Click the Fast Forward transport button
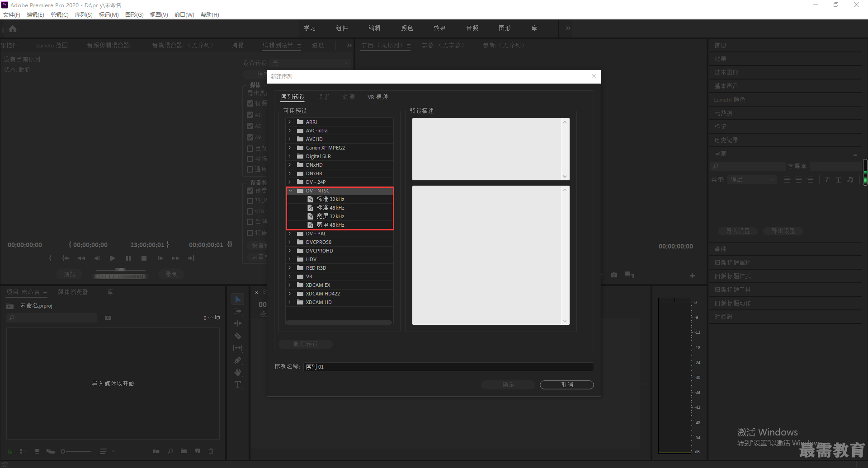Image resolution: width=868 pixels, height=468 pixels. coord(175,258)
